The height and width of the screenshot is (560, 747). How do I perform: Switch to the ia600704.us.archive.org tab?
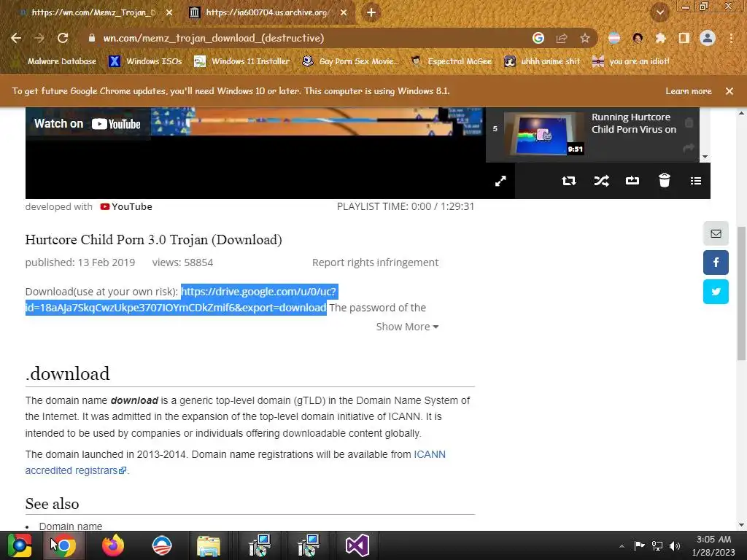pos(267,12)
